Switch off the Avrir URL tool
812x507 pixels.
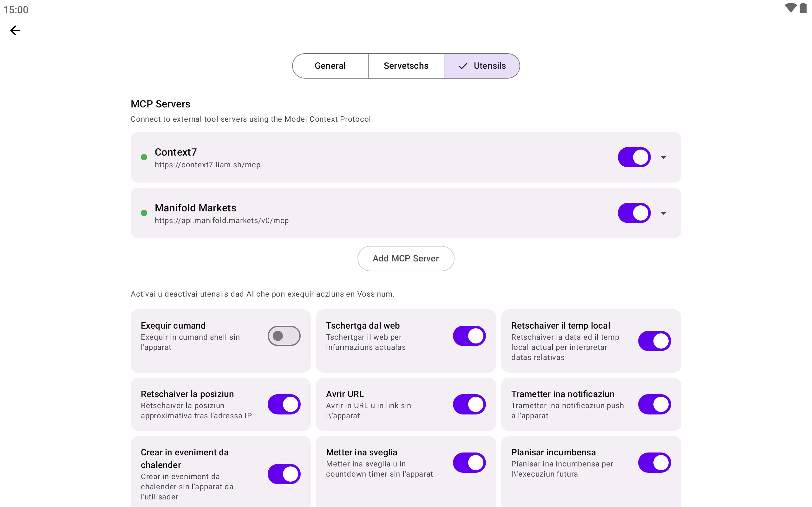(469, 404)
